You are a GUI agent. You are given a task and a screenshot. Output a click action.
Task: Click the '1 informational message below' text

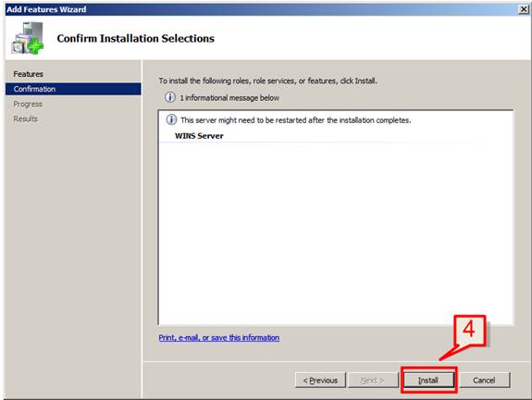point(229,98)
